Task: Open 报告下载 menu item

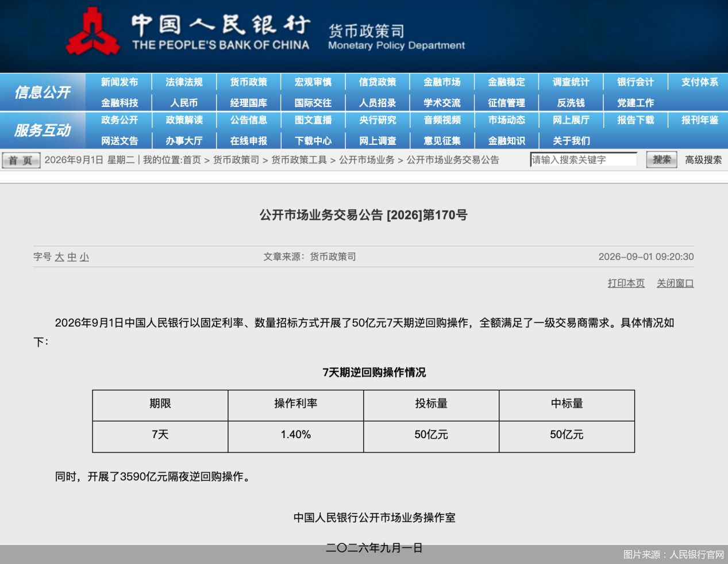Action: pos(635,120)
